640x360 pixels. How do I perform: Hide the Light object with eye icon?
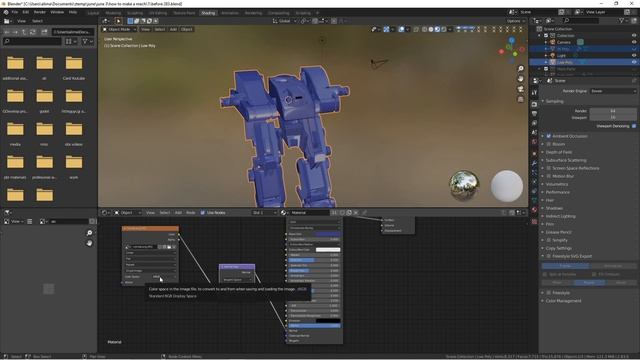(634, 55)
